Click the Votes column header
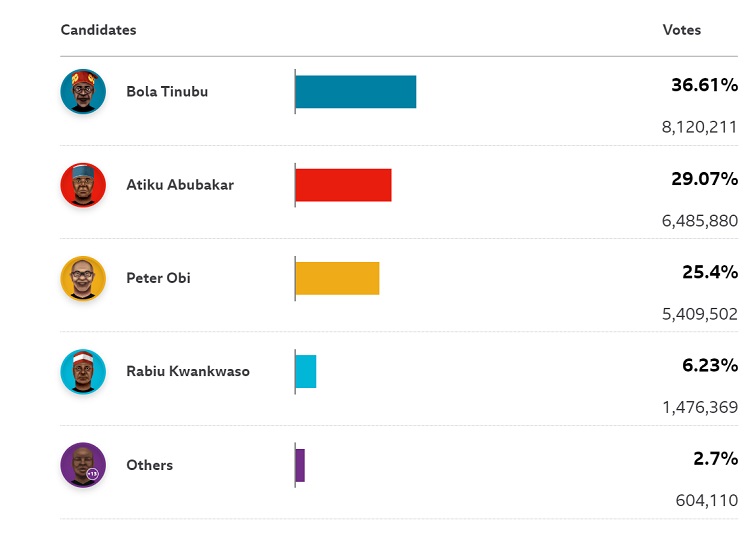 682,30
